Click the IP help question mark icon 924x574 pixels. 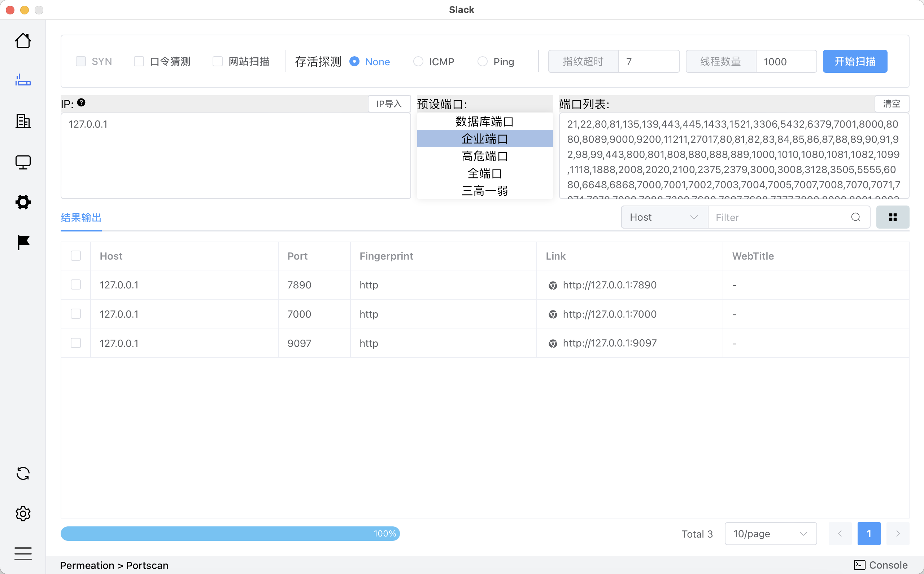coord(81,102)
